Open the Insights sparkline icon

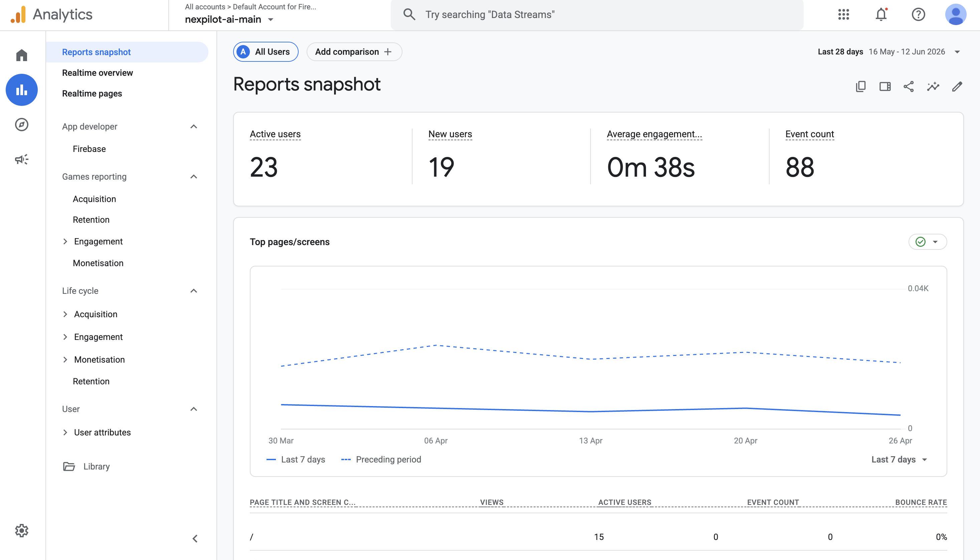click(x=933, y=86)
